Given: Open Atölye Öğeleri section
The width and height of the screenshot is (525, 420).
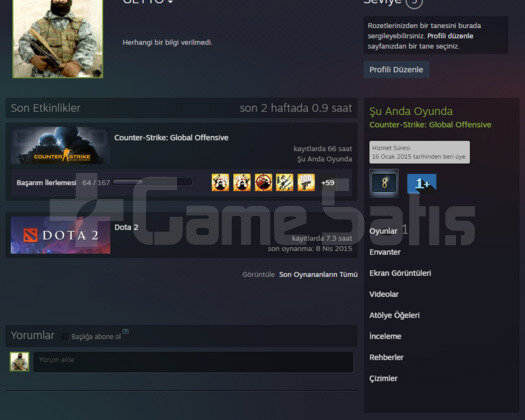Looking at the screenshot, I should pos(394,315).
